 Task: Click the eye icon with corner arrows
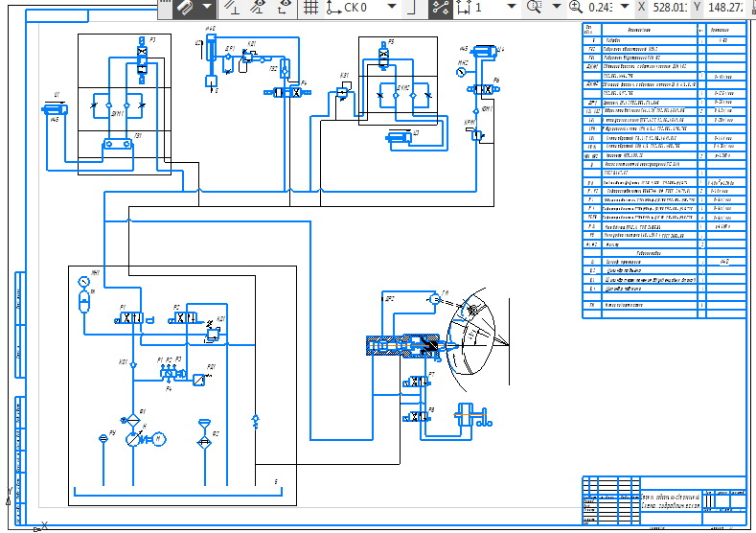(285, 7)
